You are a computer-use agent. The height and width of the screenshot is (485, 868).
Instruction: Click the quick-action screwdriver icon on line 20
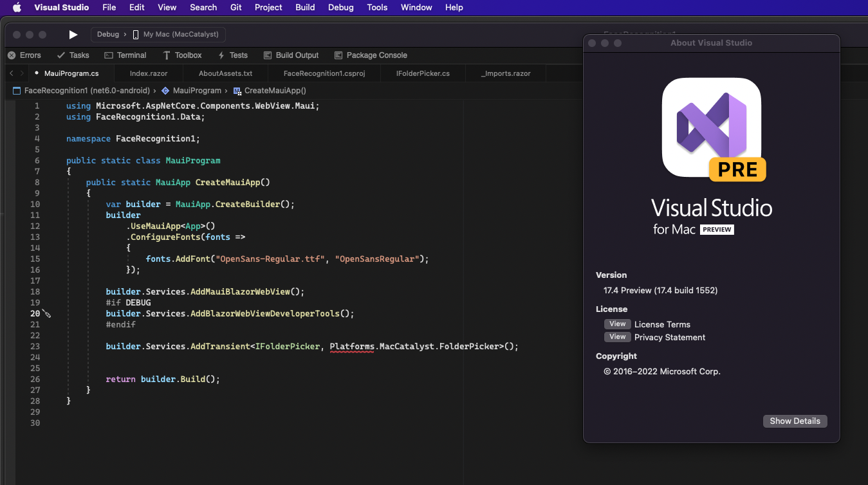(46, 314)
